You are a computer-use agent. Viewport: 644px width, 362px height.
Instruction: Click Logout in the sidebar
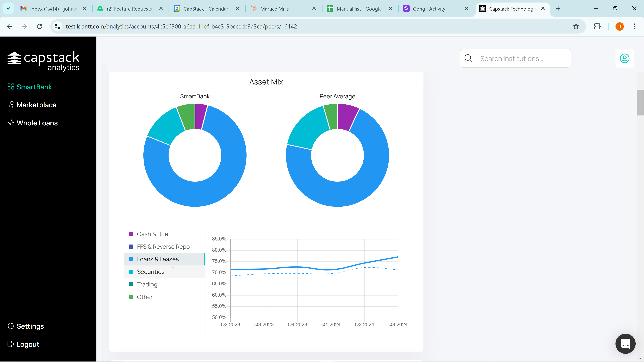(23, 344)
